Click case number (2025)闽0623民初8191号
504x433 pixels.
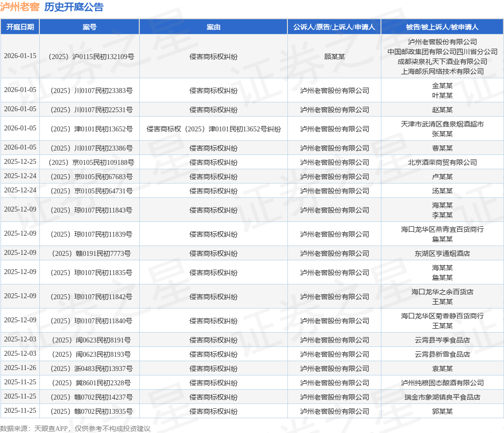point(91,340)
